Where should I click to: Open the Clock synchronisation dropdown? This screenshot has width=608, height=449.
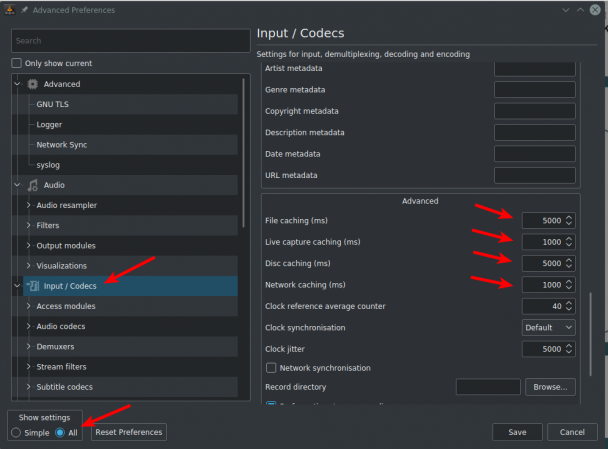(x=549, y=328)
